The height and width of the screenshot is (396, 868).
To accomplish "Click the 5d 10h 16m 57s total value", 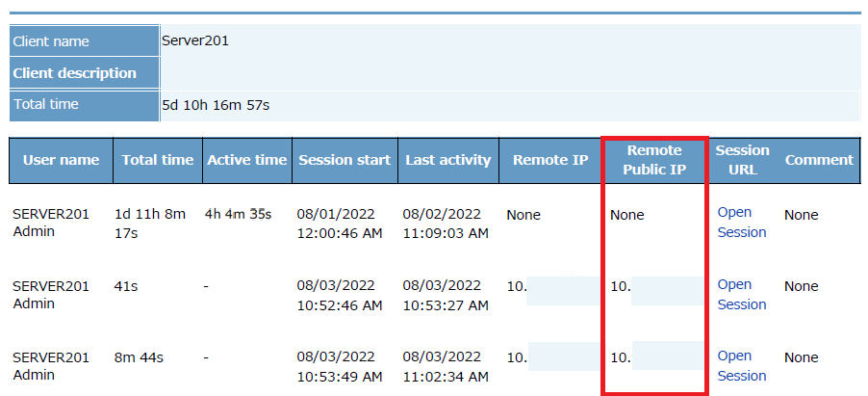I will pos(216,104).
